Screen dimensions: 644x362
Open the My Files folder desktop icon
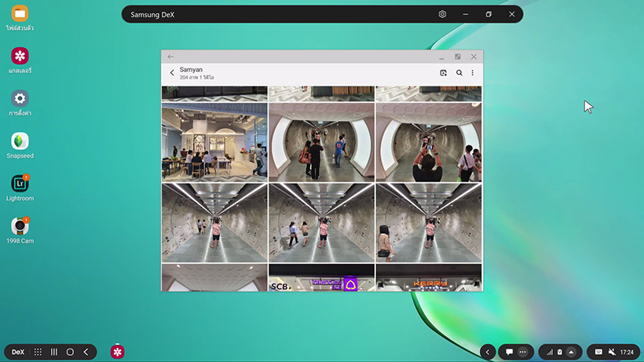click(20, 13)
